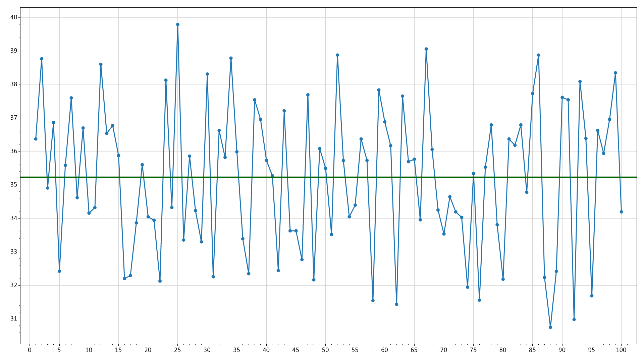Click the highest data point at x=25

(178, 24)
